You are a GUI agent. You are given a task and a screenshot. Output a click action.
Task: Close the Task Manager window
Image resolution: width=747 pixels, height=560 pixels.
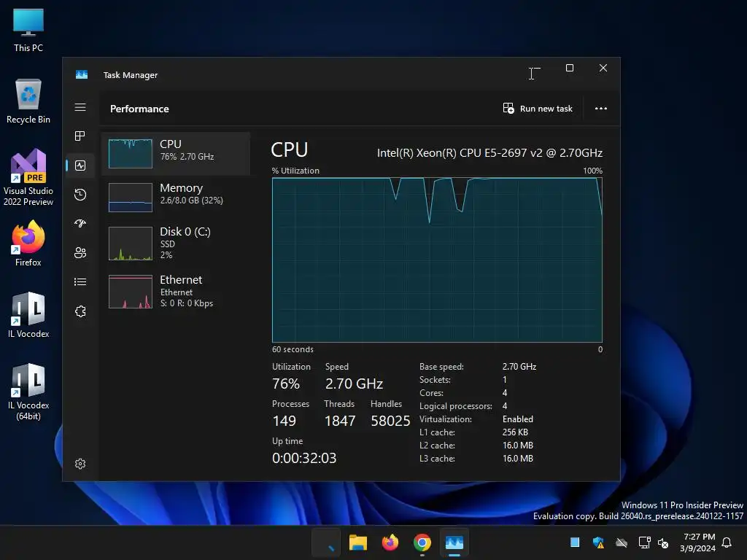[603, 68]
